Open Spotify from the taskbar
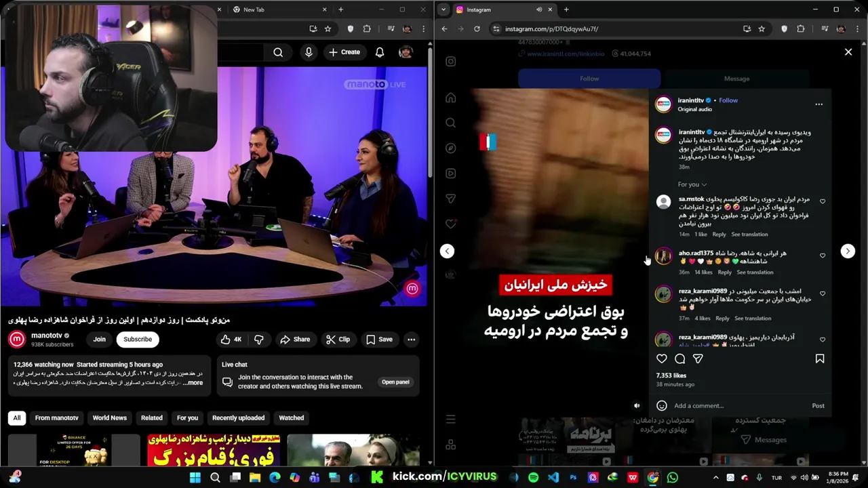This screenshot has height=488, width=868. (x=533, y=477)
